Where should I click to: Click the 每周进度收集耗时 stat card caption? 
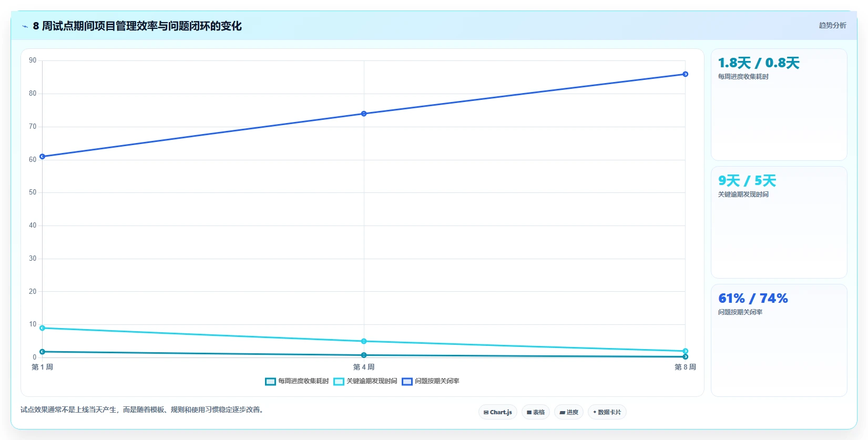pos(743,77)
